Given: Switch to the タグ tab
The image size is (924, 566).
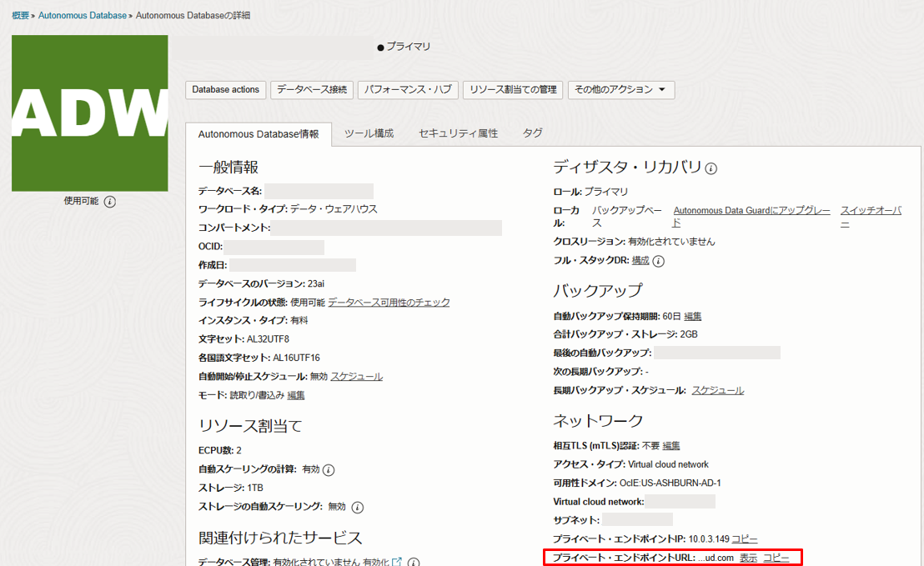Looking at the screenshot, I should pyautogui.click(x=532, y=133).
